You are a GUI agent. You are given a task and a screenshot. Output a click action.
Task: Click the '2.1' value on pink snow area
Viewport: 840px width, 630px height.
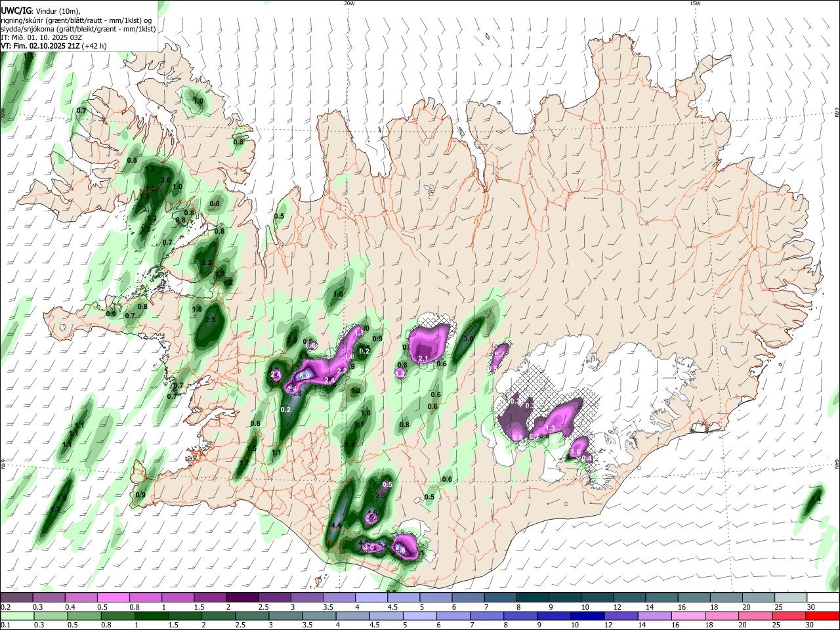pos(423,358)
